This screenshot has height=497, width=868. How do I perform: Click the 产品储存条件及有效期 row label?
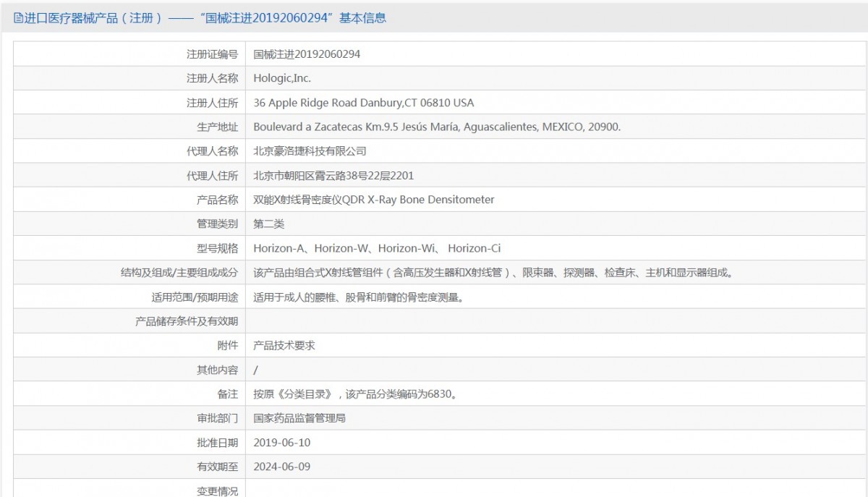(x=187, y=321)
